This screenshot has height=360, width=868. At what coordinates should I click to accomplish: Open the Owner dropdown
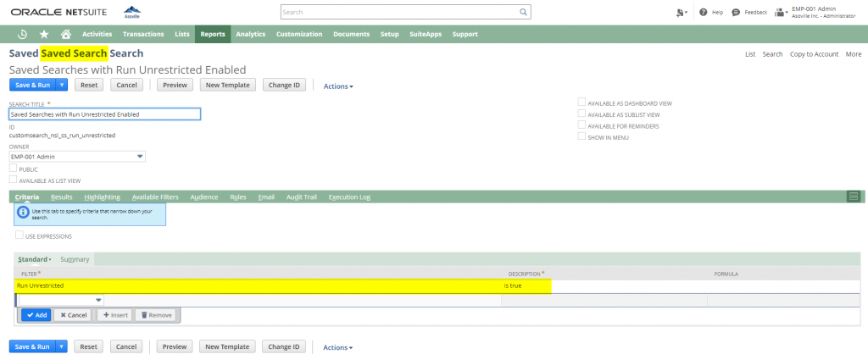140,157
